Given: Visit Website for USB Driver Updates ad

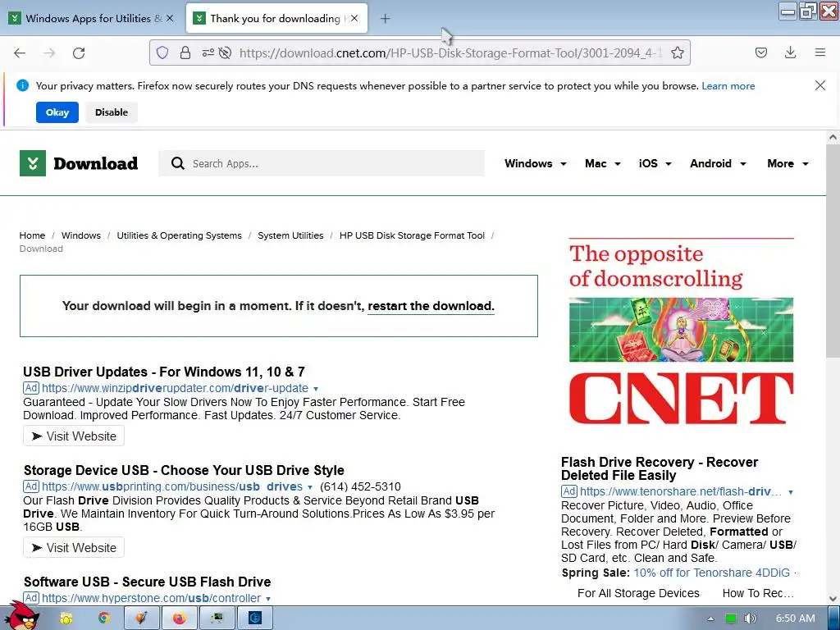Looking at the screenshot, I should (74, 436).
